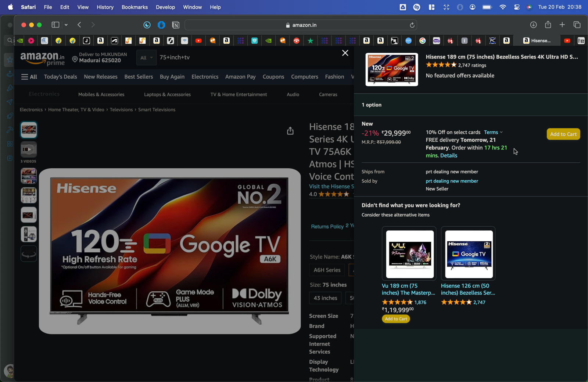Open the Vu 189 cm alternative item
588x382 pixels.
[x=409, y=289]
